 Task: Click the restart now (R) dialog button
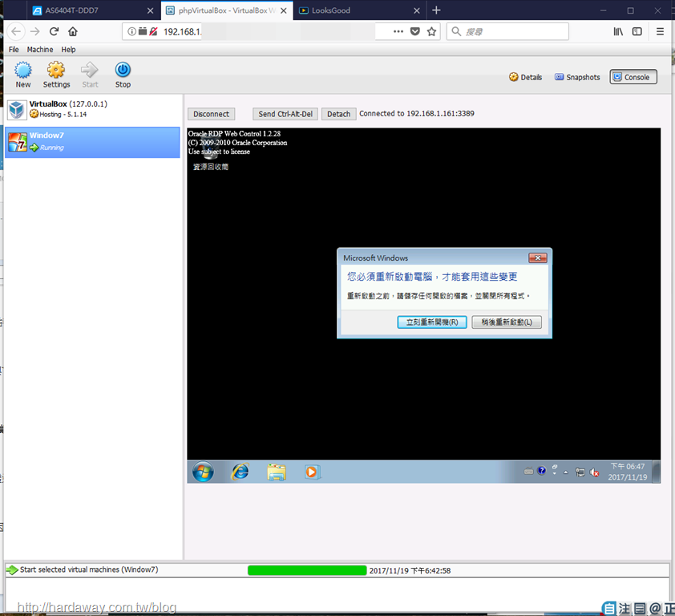432,322
